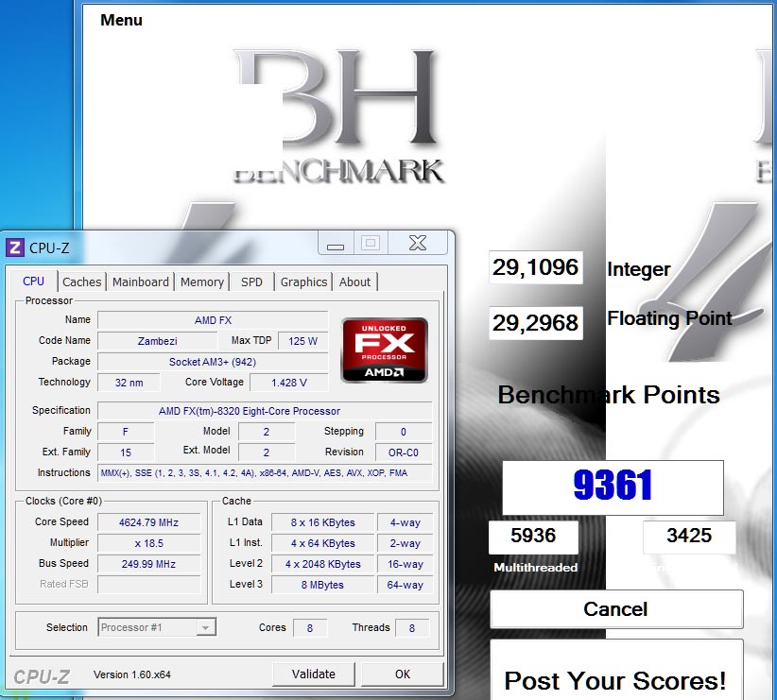Image resolution: width=777 pixels, height=700 pixels.
Task: Click the Core Speed value 4624.79 MHz
Action: [x=148, y=522]
